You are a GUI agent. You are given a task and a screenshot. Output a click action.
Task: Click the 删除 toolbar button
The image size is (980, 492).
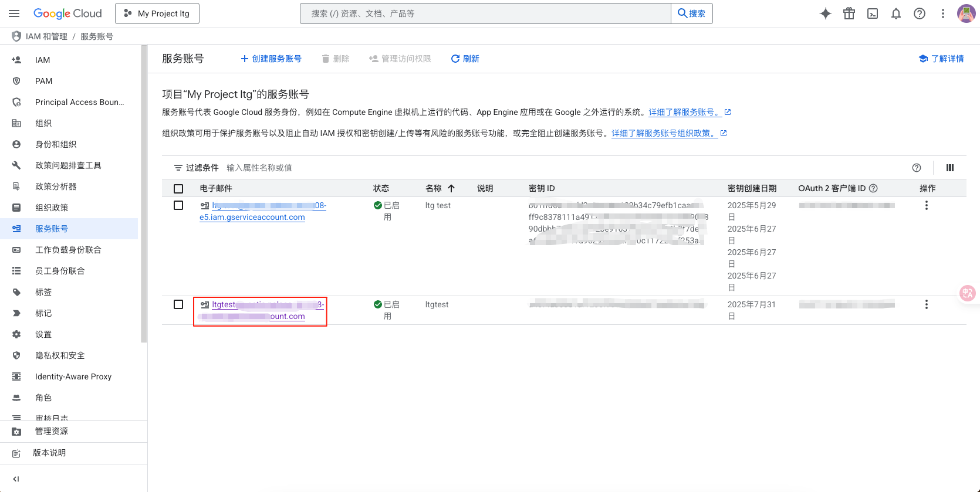(x=336, y=59)
